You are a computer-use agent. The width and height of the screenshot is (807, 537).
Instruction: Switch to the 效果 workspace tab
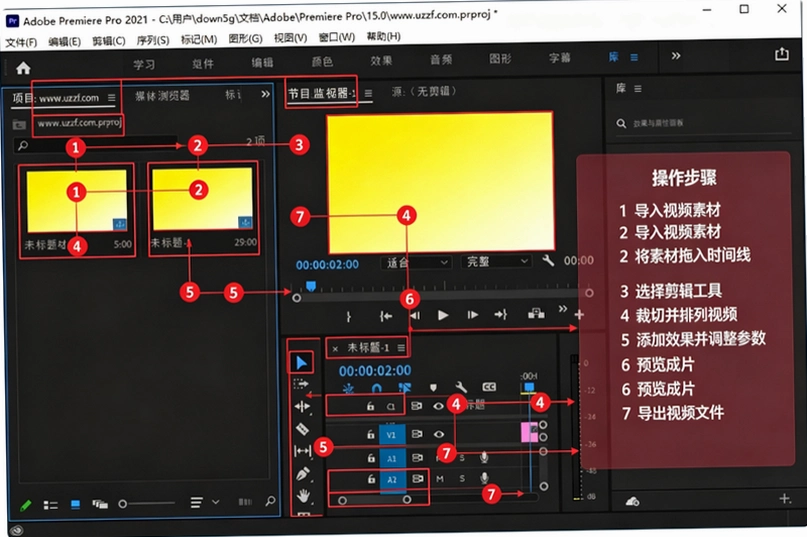pyautogui.click(x=381, y=61)
